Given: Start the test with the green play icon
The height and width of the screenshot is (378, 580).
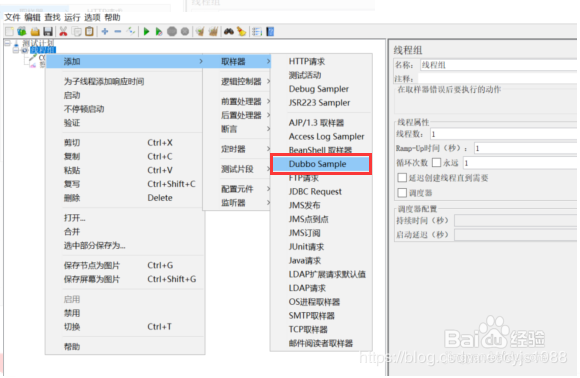Looking at the screenshot, I should tap(146, 32).
